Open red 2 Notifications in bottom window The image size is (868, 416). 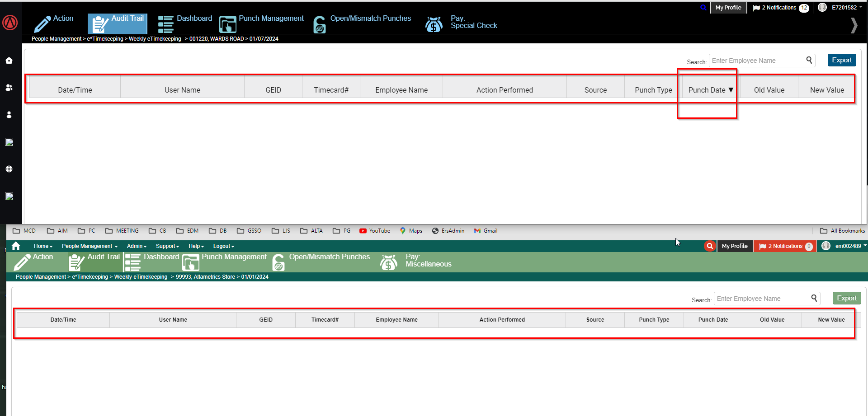click(785, 246)
